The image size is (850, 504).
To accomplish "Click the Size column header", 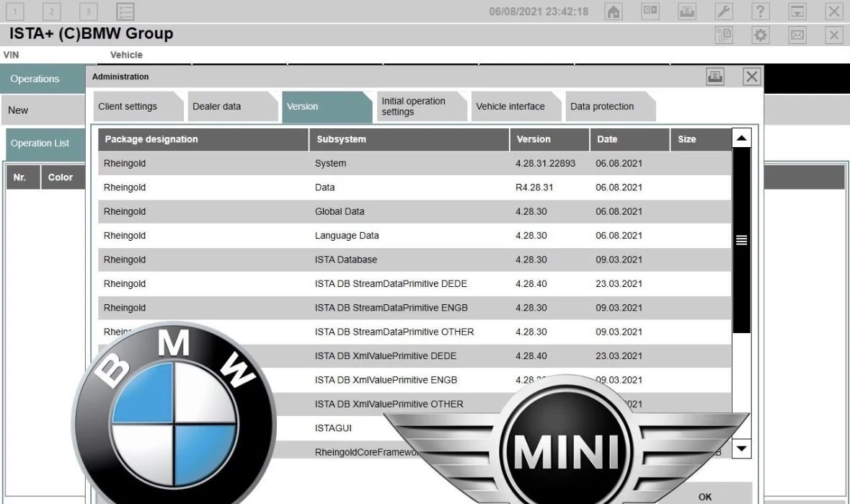I will (x=700, y=139).
